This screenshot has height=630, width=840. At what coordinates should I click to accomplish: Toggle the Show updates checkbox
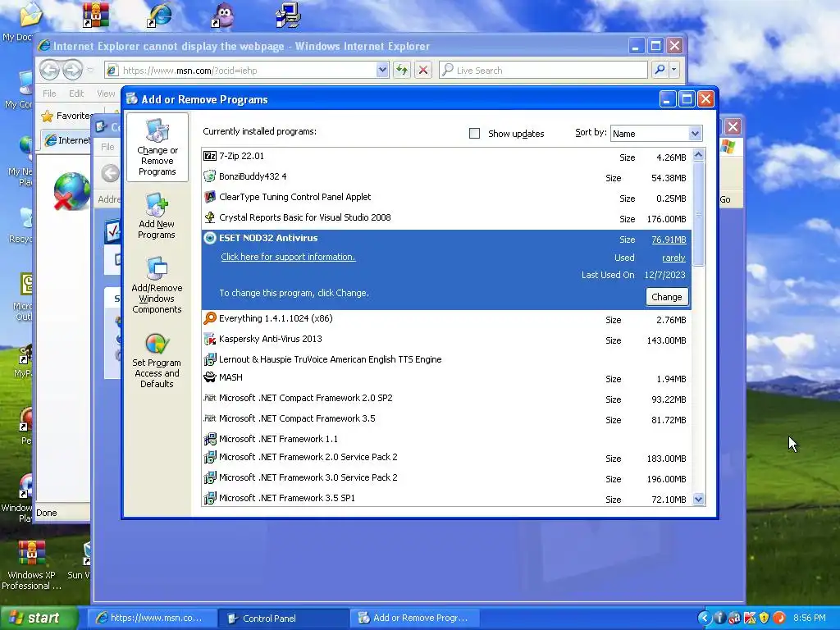475,134
